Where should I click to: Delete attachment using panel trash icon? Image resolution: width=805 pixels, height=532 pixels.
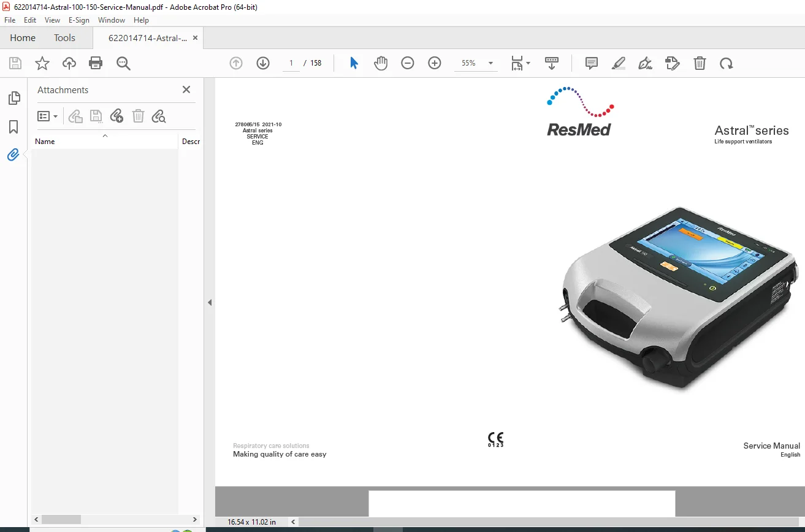pyautogui.click(x=138, y=116)
